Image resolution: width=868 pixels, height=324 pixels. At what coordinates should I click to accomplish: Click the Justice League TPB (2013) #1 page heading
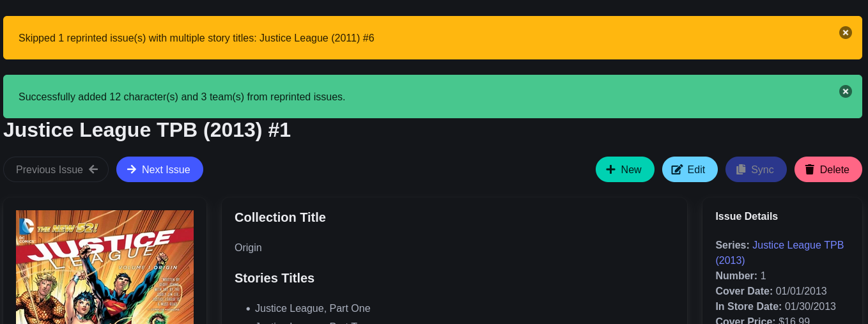pyautogui.click(x=147, y=130)
